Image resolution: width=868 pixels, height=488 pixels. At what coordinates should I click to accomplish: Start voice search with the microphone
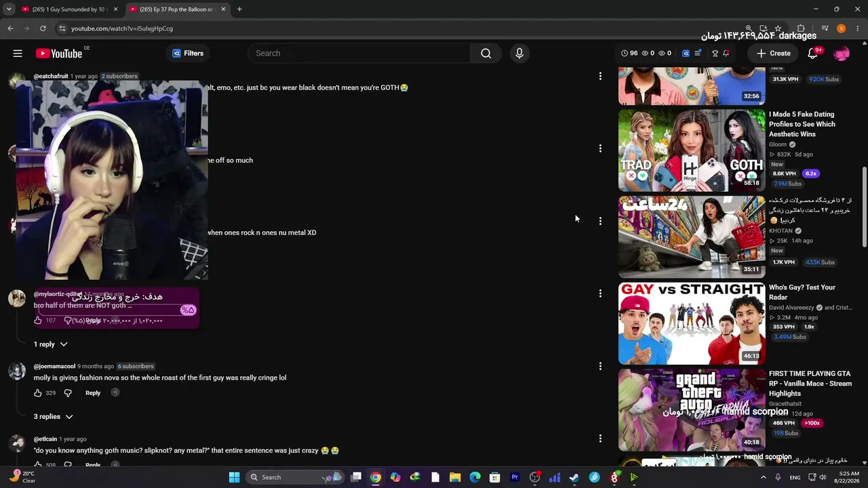pyautogui.click(x=519, y=54)
